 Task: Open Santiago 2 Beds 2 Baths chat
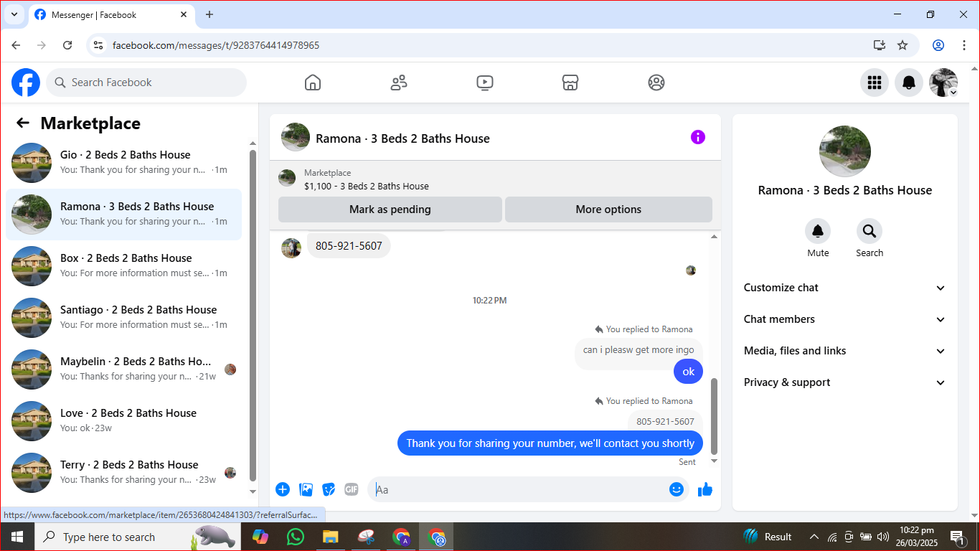[x=123, y=318]
